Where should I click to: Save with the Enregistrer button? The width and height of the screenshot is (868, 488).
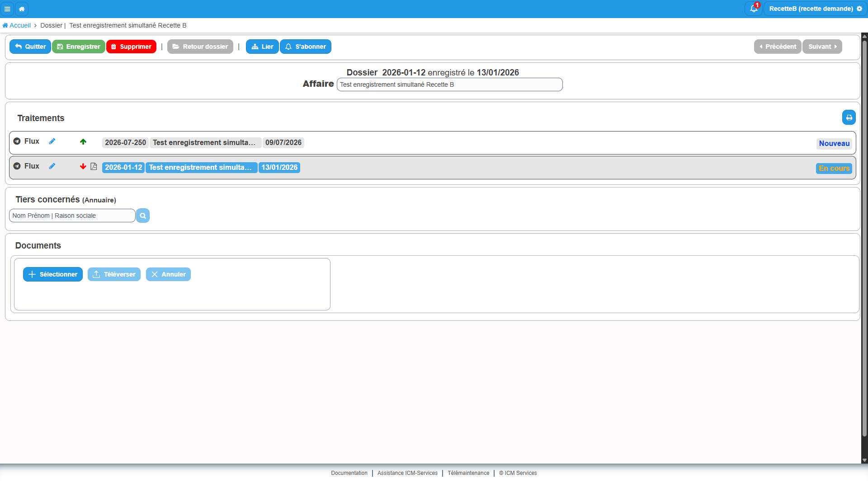point(79,47)
